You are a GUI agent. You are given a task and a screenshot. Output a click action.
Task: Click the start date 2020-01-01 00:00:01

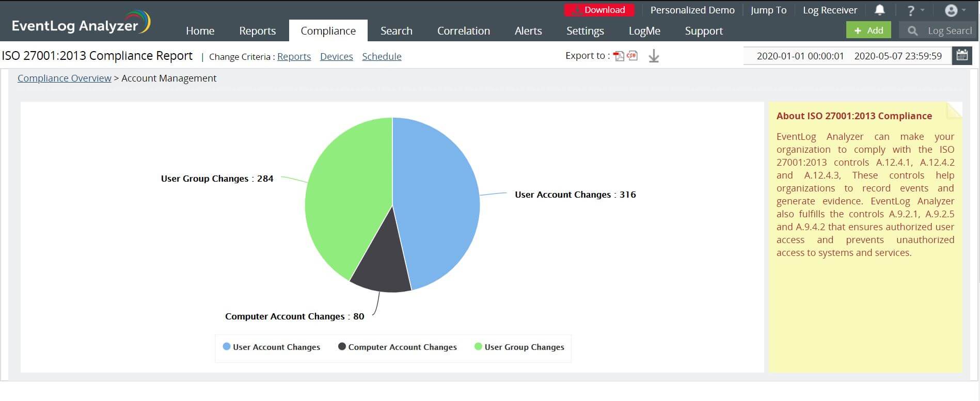(800, 56)
